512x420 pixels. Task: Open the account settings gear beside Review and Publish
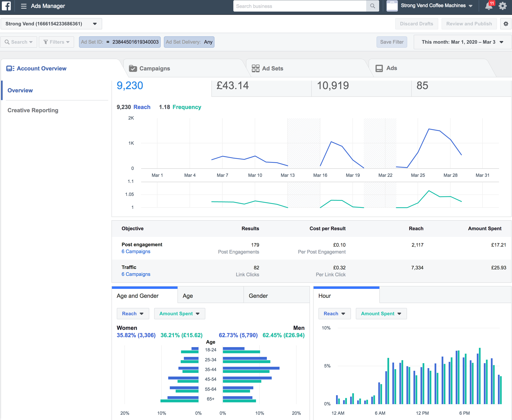coord(506,24)
